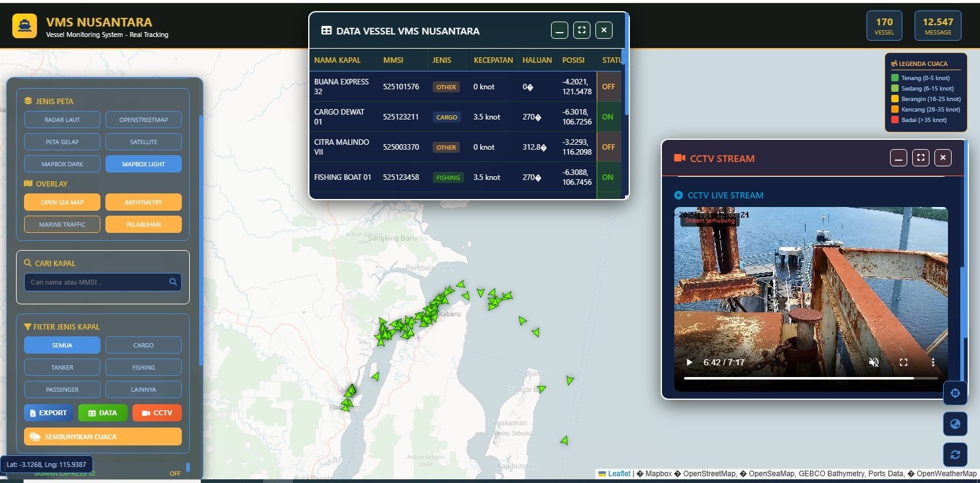980x483 pixels.
Task: Close the Data Vessel VMS Nusantara panel
Action: click(x=604, y=30)
